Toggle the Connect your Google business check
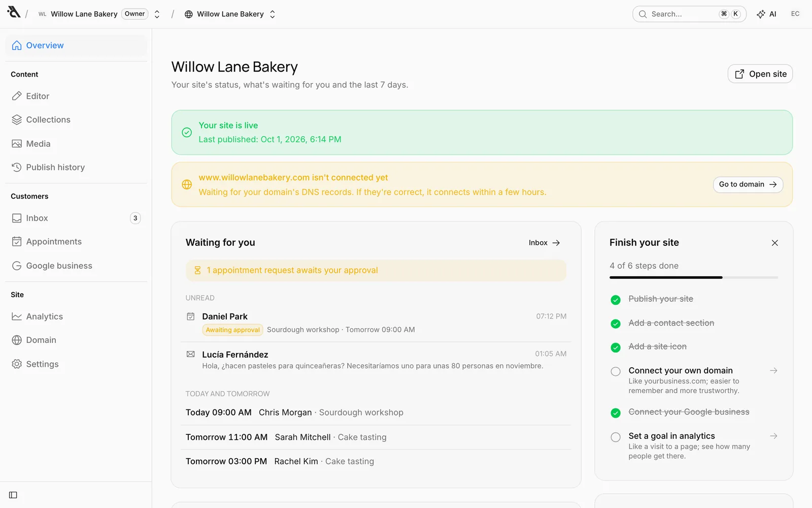Screen dimensions: 812x508 616,413
